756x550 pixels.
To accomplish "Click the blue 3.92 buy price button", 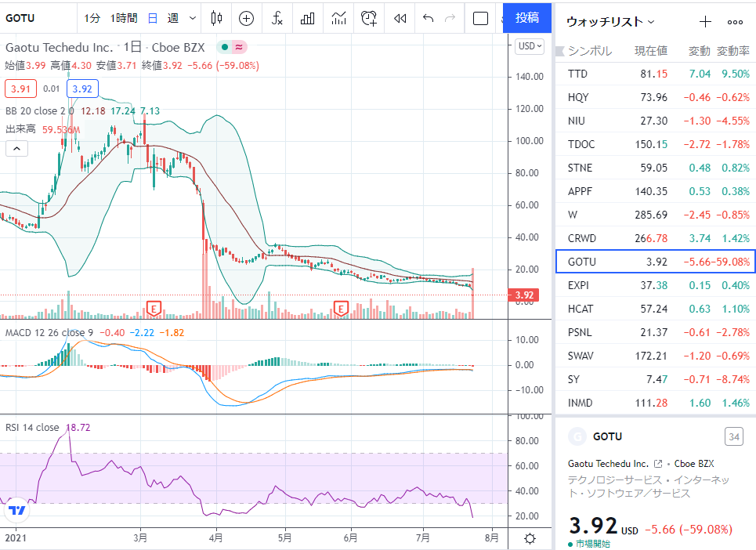I will 82,89.
